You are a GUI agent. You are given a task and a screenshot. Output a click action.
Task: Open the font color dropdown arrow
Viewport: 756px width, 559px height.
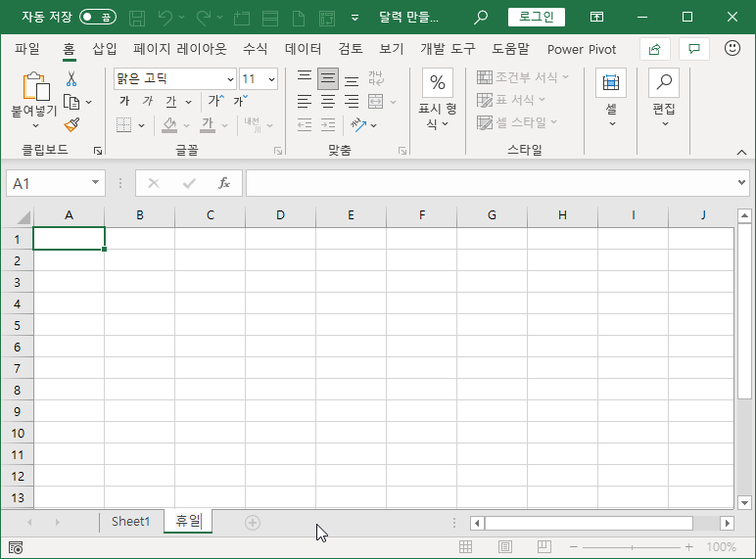tap(224, 125)
